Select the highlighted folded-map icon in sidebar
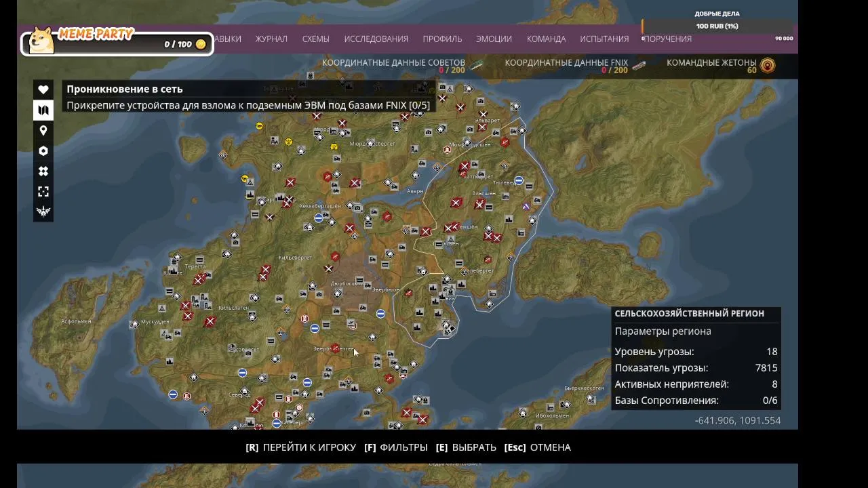 pyautogui.click(x=43, y=110)
